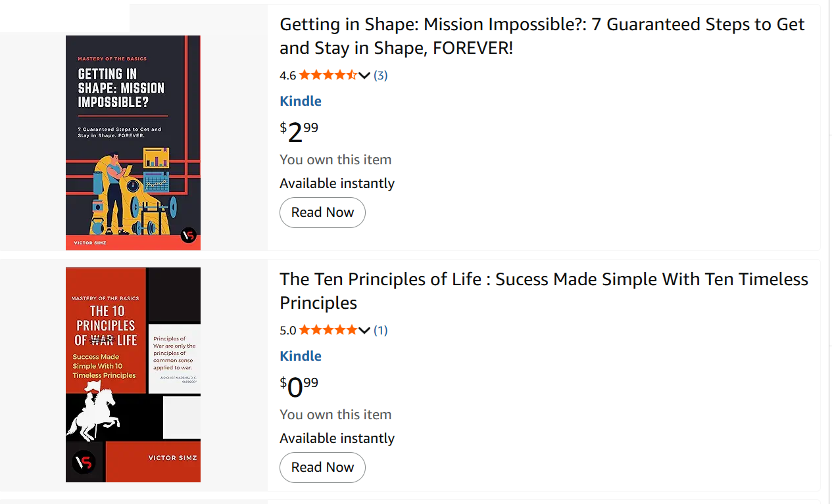The width and height of the screenshot is (832, 504).
Task: Open the (3) customer reviews link
Action: [381, 76]
